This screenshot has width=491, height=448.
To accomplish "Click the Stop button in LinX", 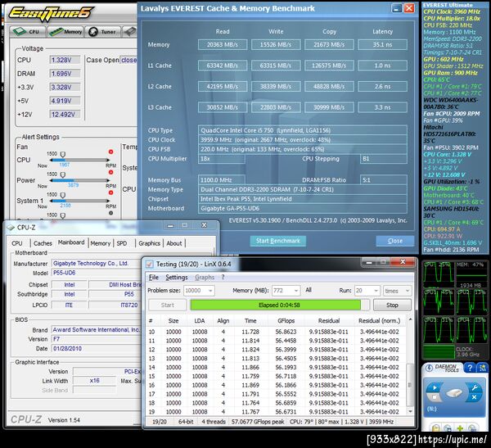I will click(392, 305).
